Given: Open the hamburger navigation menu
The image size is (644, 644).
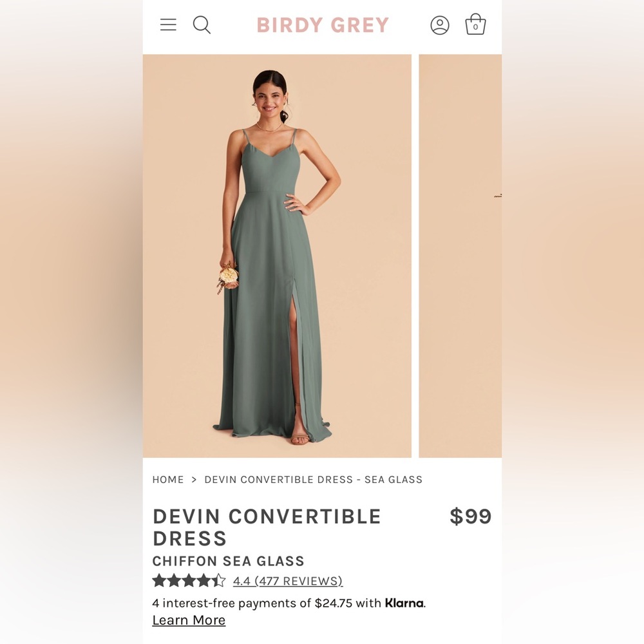Looking at the screenshot, I should (167, 24).
